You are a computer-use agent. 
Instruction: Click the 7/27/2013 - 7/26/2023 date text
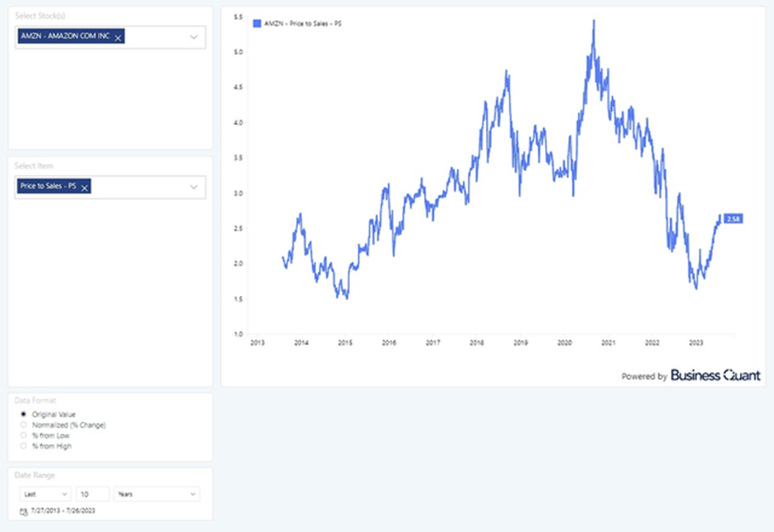coord(64,510)
